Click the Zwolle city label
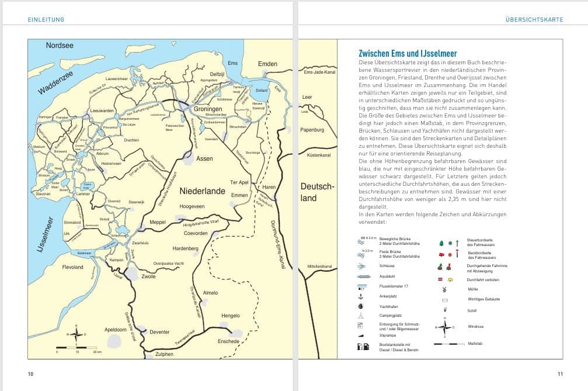The image size is (588, 391). [x=148, y=276]
